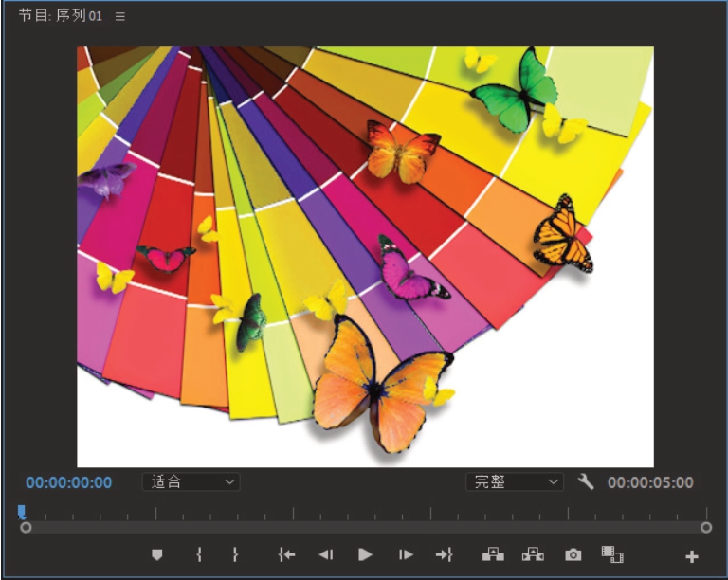This screenshot has height=580, width=728.
Task: Click the Lift icon
Action: (x=493, y=555)
